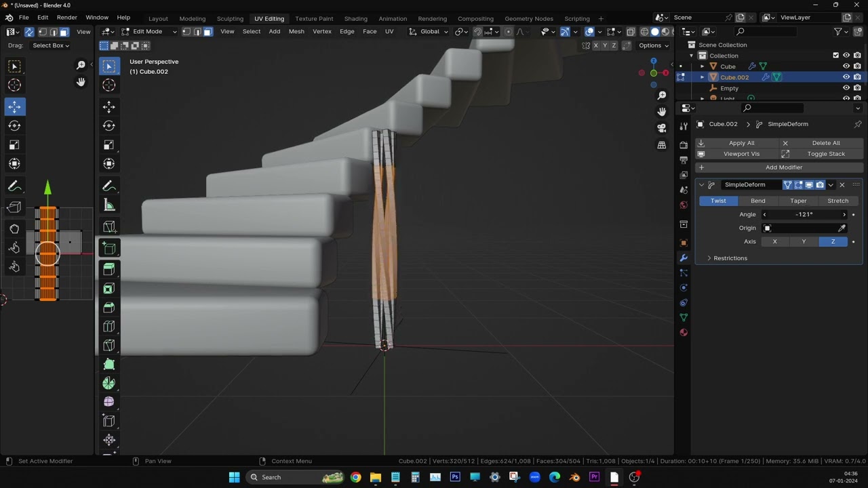Expand the Restrictions section of SimpleDeform

[730, 258]
